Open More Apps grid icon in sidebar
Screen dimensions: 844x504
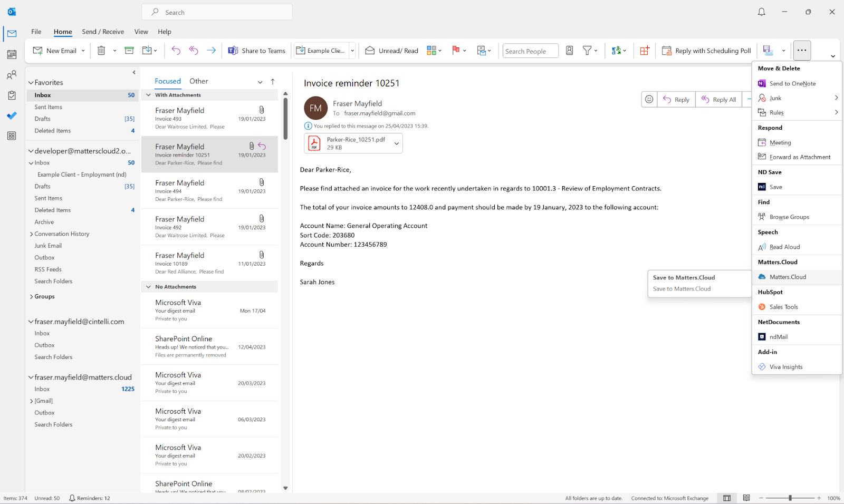point(12,136)
